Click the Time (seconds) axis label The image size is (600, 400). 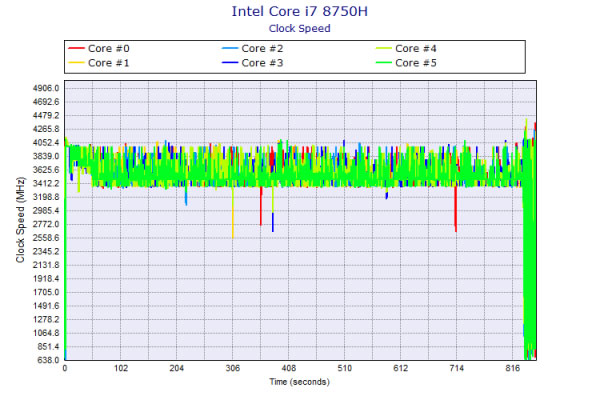[x=299, y=382]
